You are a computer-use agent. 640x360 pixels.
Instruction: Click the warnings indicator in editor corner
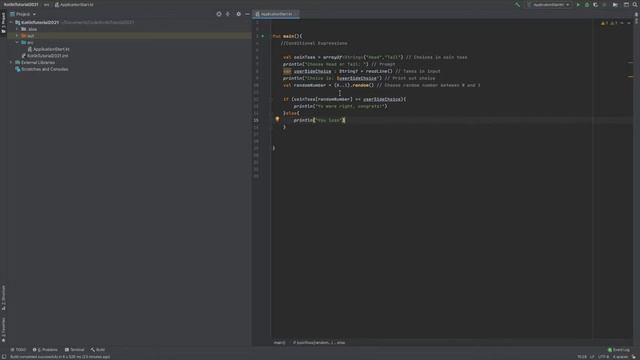click(610, 23)
